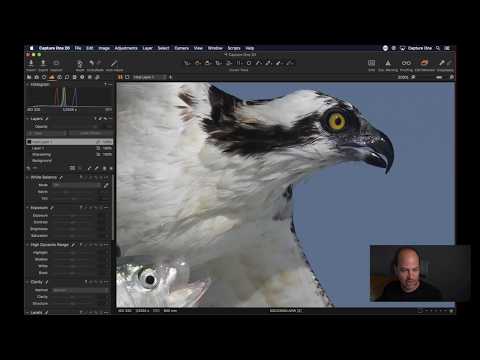Click the Import icon in toolbar
The image size is (480, 360).
(31, 63)
